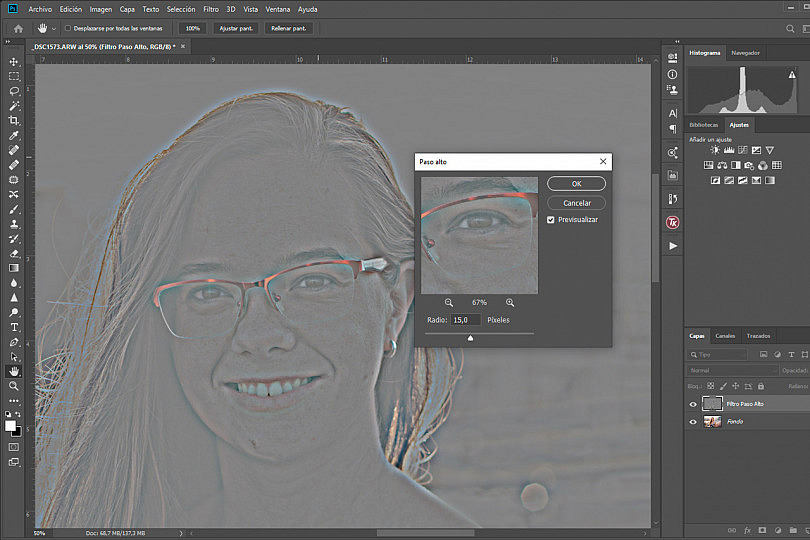Click the Ajustar pant. button
810x540 pixels.
coord(236,28)
